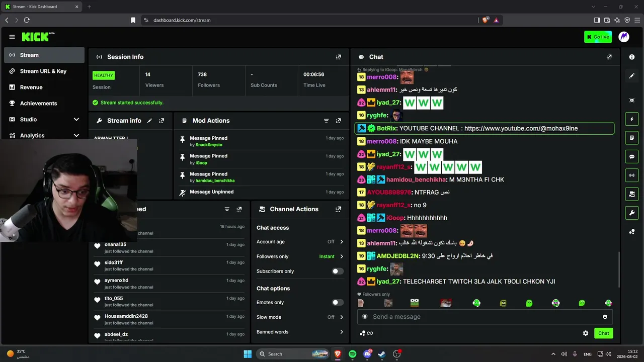Open the info icon in the right sidebar
Viewport: 644px width, 362px height.
tap(632, 57)
